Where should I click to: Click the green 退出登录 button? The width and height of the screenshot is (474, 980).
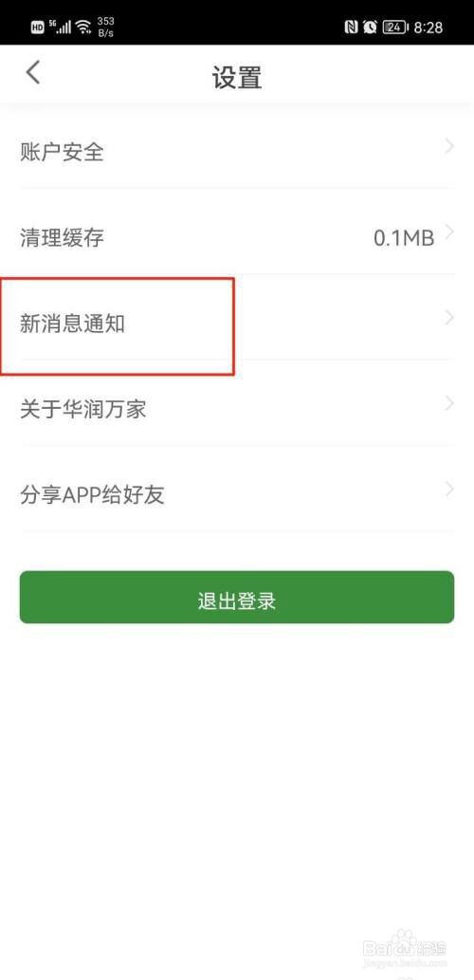click(x=237, y=597)
